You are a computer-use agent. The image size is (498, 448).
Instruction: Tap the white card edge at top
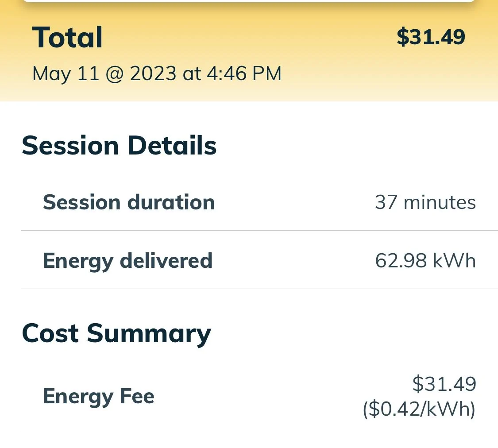point(249,1)
